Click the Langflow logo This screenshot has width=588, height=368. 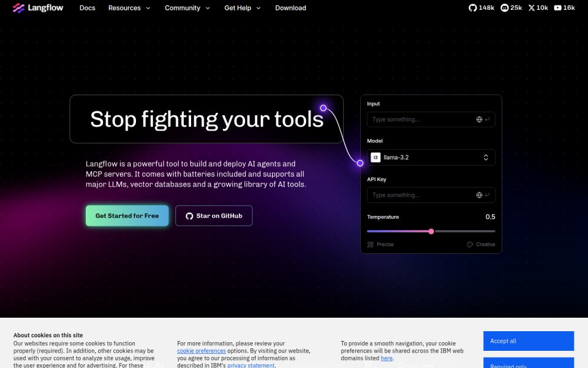click(x=38, y=8)
